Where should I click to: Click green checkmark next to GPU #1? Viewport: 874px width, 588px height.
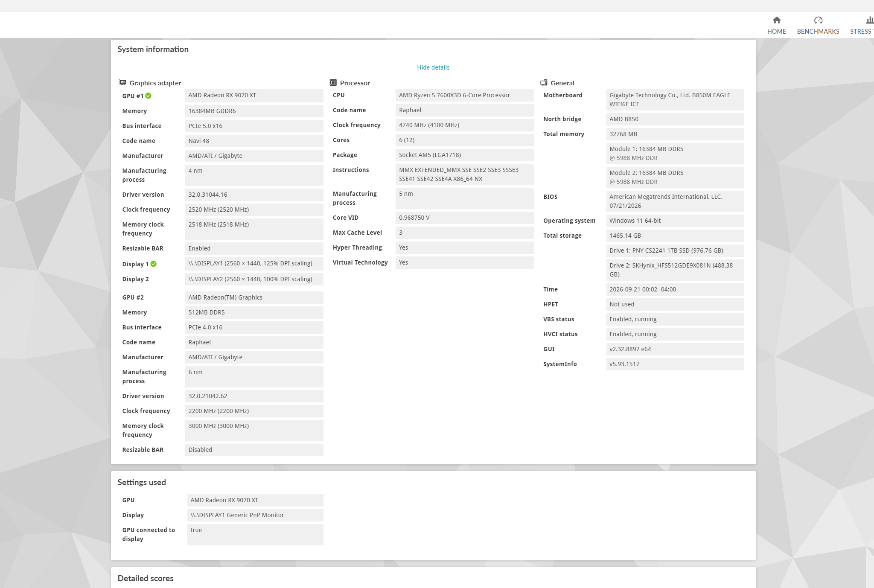click(x=149, y=96)
